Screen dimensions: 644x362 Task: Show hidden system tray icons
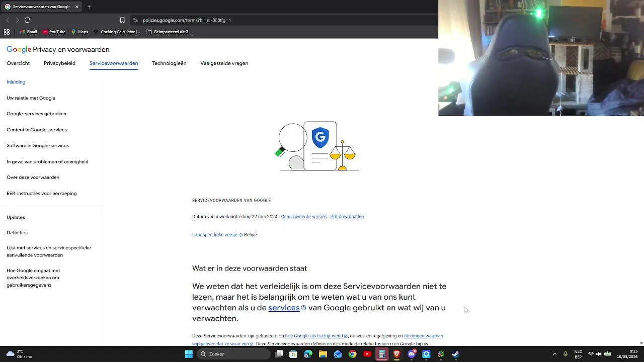click(x=554, y=354)
